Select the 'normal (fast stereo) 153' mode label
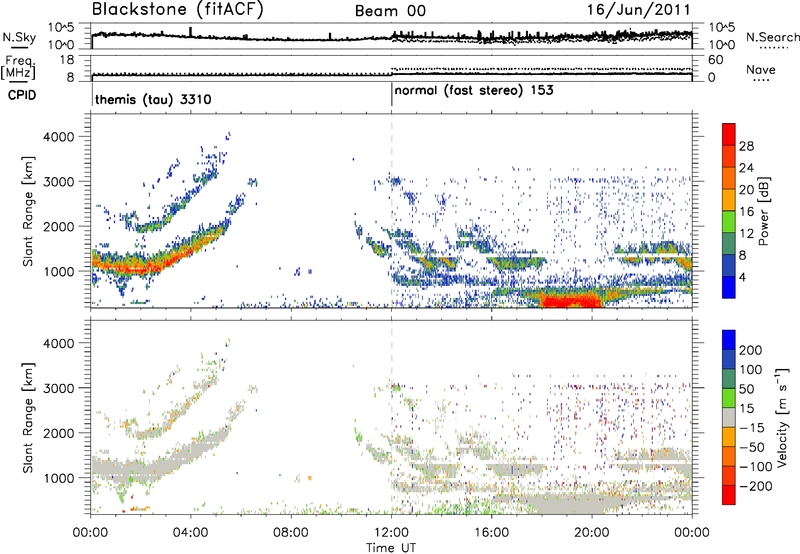 (474, 91)
